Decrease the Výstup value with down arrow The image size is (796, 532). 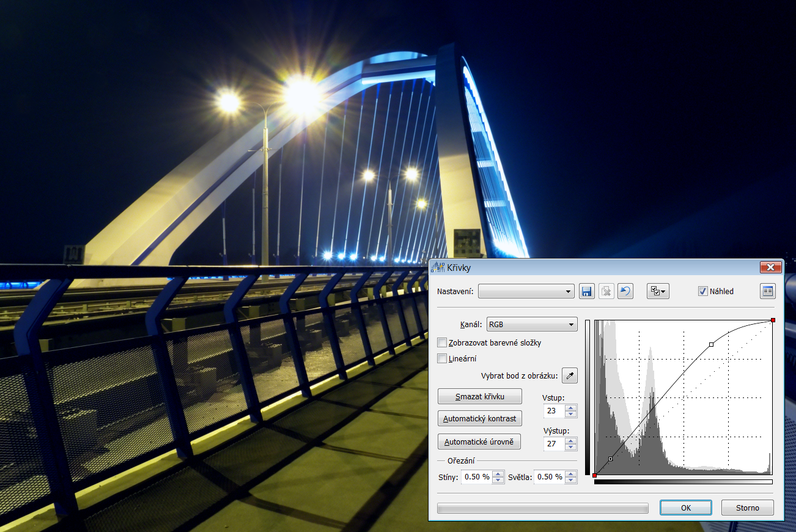tap(571, 448)
